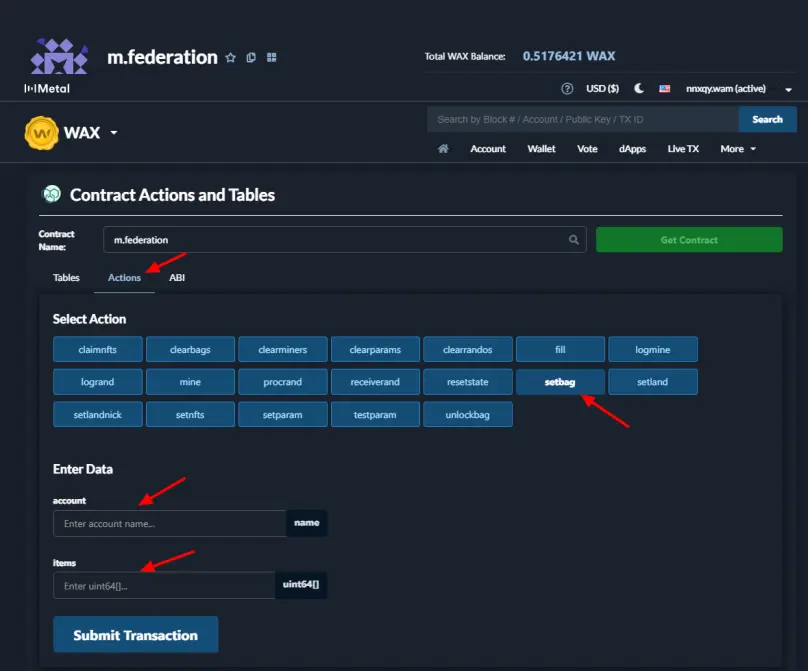The width and height of the screenshot is (808, 671).
Task: Select the testparam action
Action: pos(375,414)
